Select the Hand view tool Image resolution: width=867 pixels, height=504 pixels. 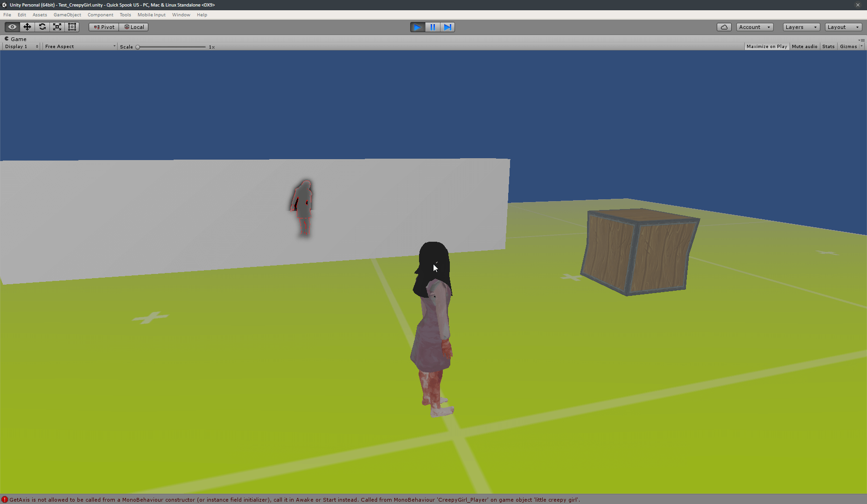(x=12, y=27)
